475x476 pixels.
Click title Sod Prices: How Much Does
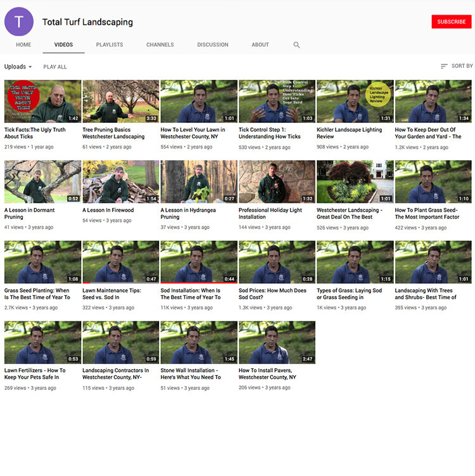click(272, 294)
